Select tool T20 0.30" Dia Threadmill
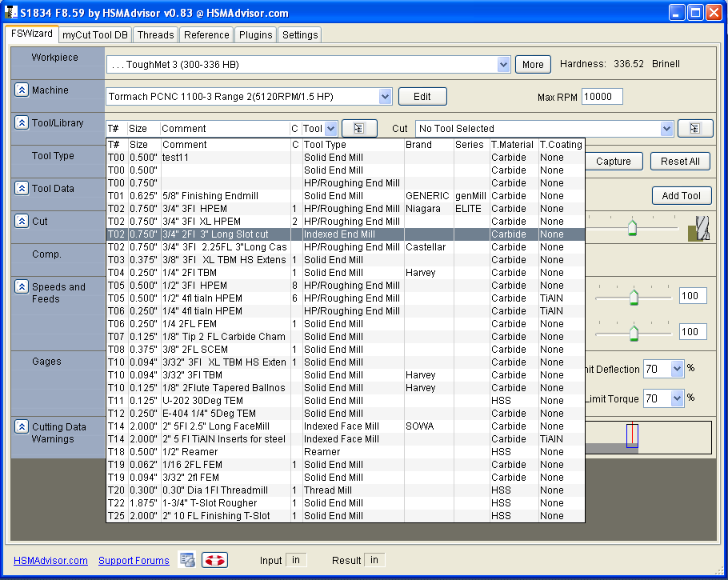This screenshot has width=728, height=580. click(x=345, y=490)
